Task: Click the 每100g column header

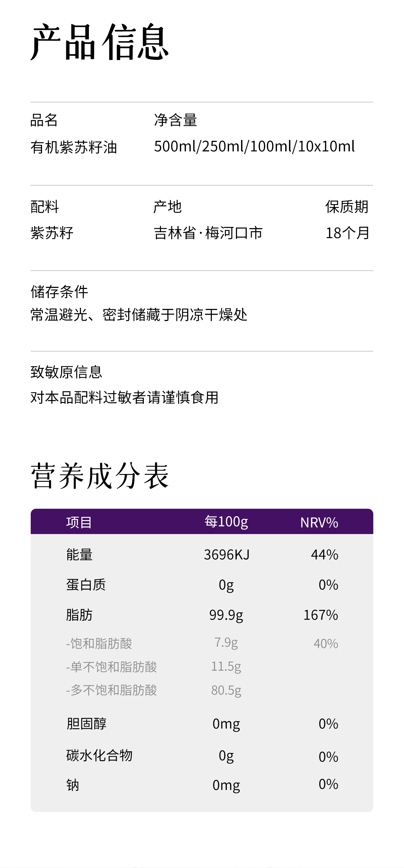Action: click(226, 522)
